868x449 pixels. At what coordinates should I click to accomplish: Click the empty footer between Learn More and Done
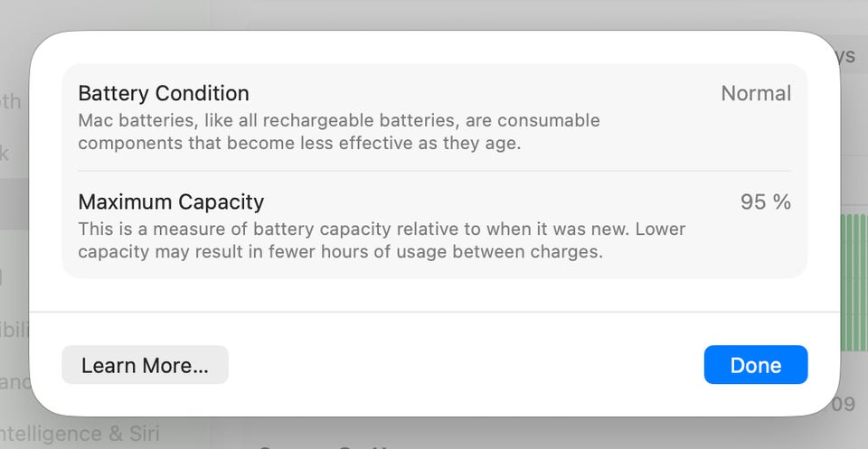pos(466,365)
